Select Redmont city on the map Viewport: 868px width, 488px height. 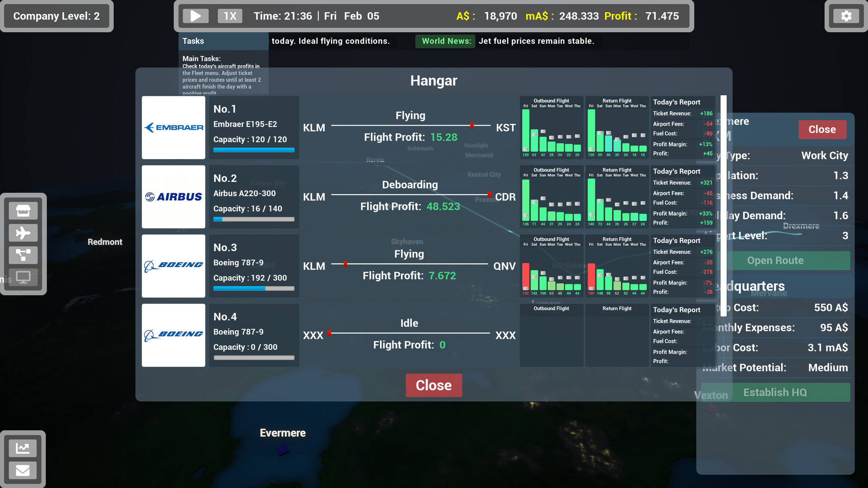(x=105, y=242)
